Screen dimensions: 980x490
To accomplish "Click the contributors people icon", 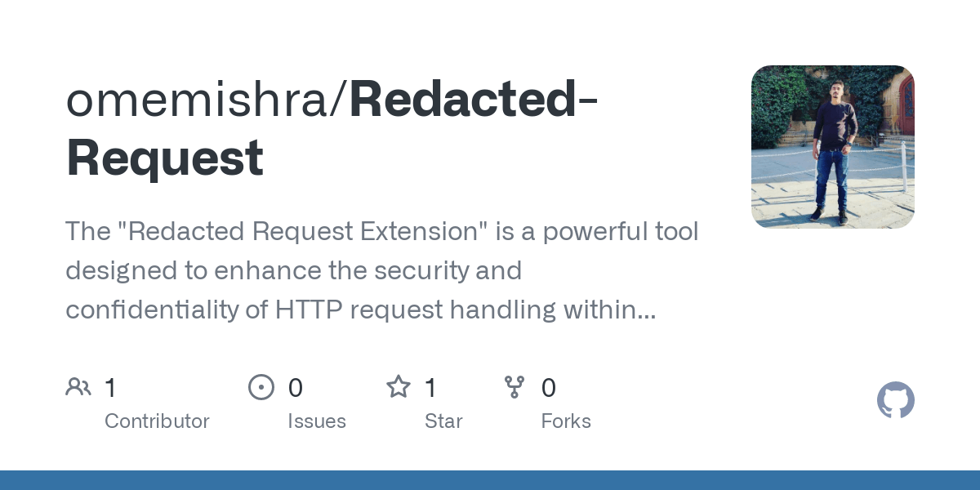I will (78, 387).
